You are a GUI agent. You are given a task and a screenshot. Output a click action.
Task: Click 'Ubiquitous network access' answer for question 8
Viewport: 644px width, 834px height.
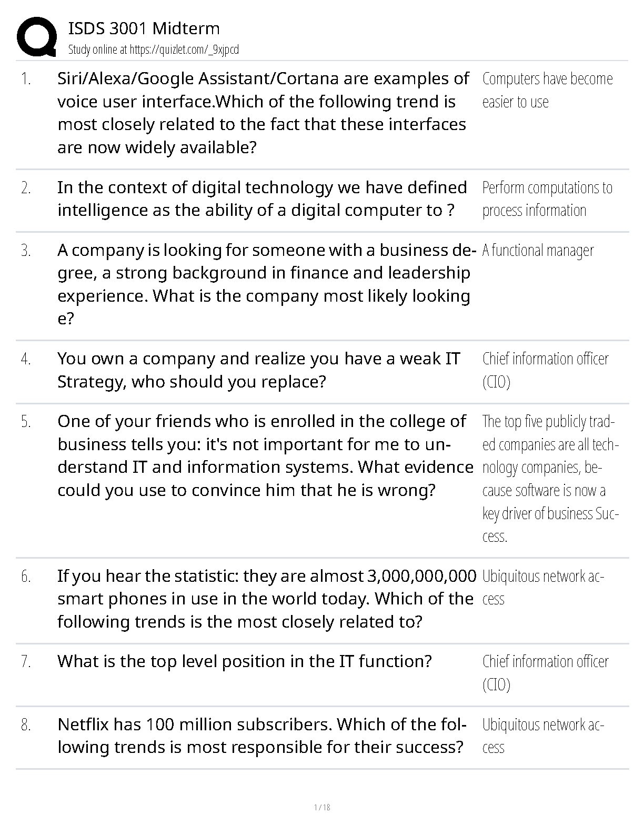coord(543,736)
